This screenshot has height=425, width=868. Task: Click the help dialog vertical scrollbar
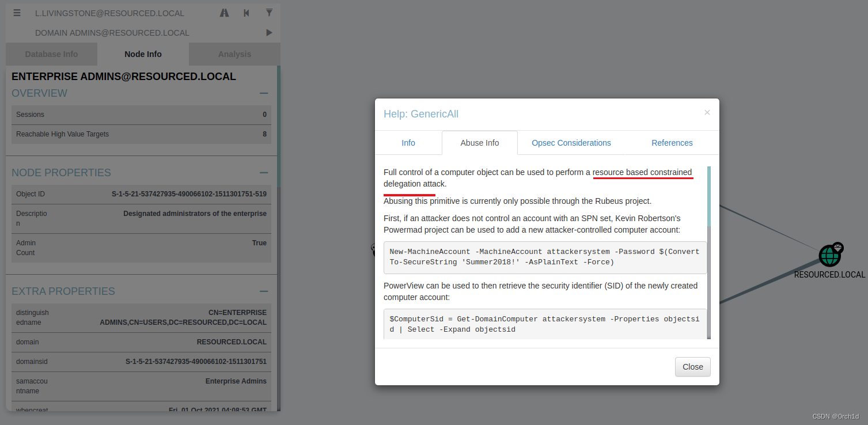tap(708, 196)
